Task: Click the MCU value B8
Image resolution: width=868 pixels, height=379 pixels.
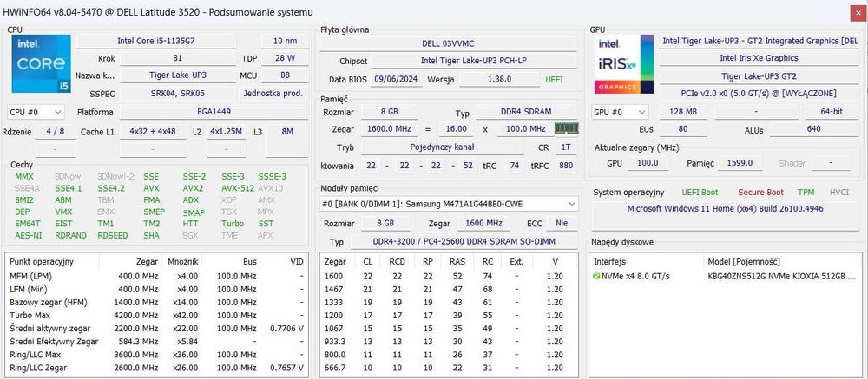Action: (x=285, y=75)
